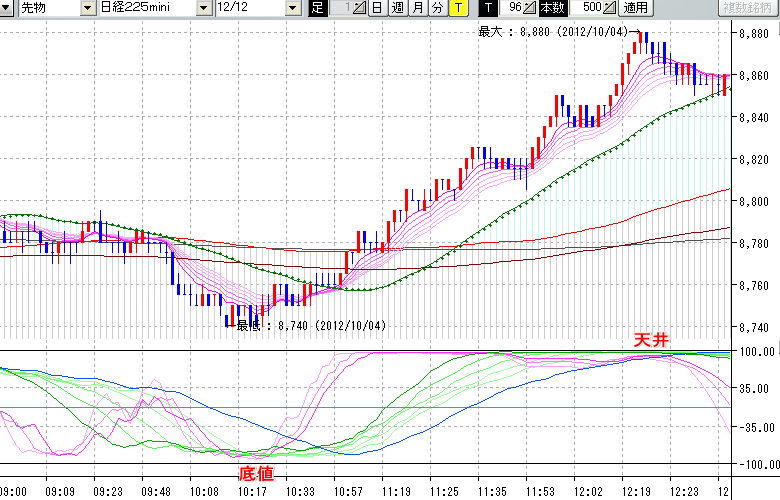780x500 pixels.
Task: Click the red 天井 ceiling marker
Action: coord(650,340)
